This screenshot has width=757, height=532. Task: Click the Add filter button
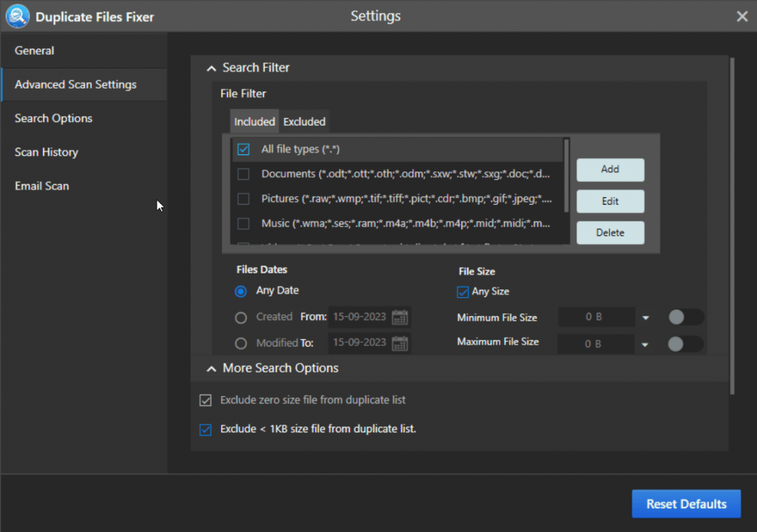(x=610, y=169)
